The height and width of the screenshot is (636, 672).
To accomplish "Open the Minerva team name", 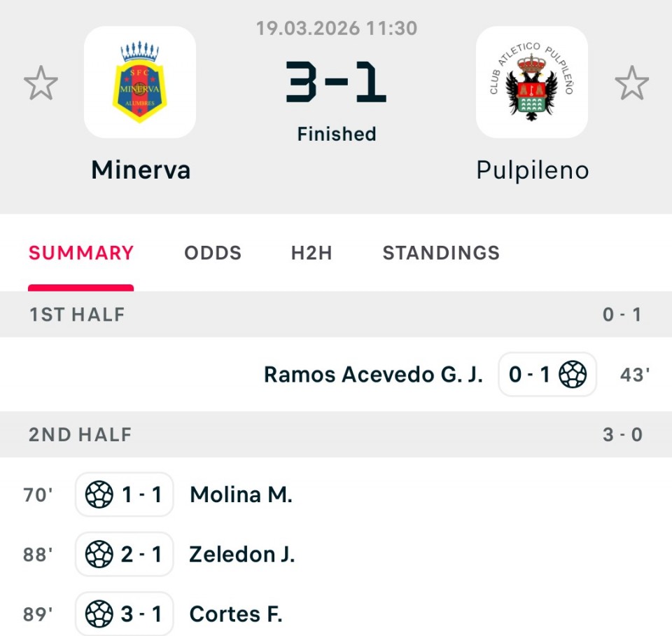I will click(141, 170).
